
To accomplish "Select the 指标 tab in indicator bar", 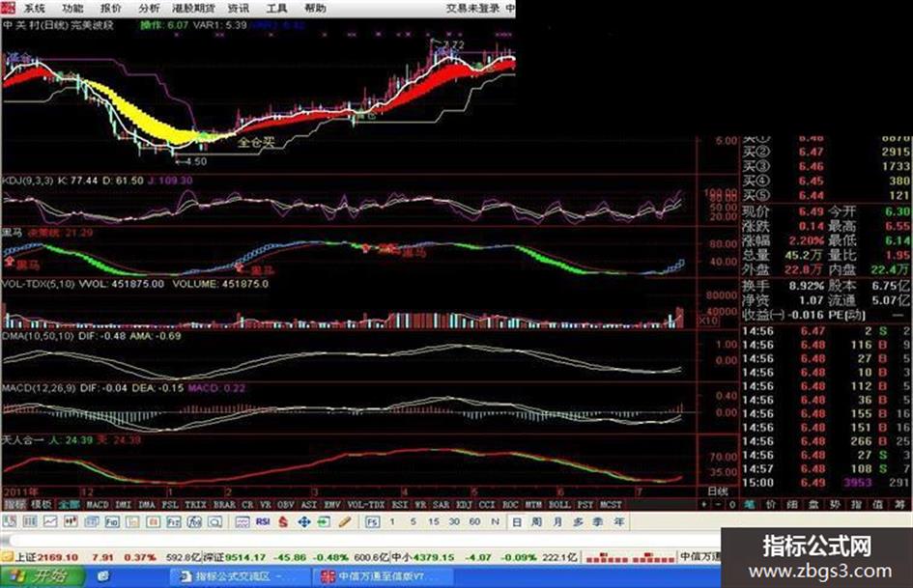I will click(15, 505).
